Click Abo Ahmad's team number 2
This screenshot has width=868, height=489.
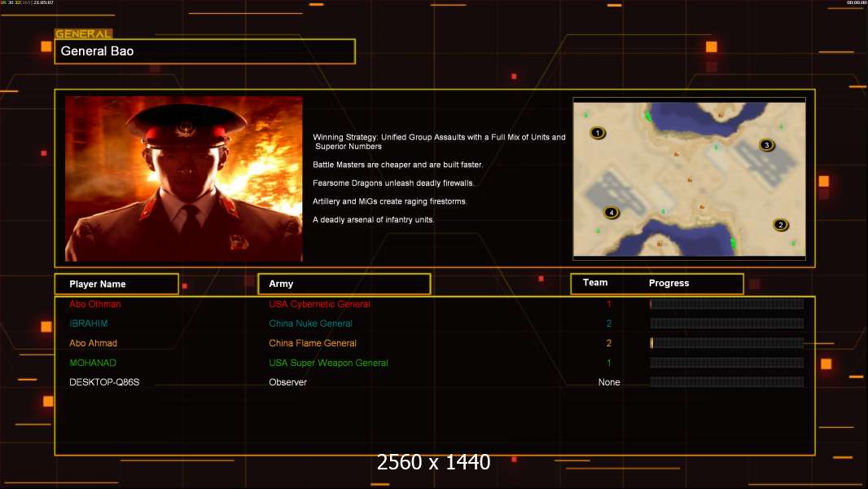click(609, 343)
